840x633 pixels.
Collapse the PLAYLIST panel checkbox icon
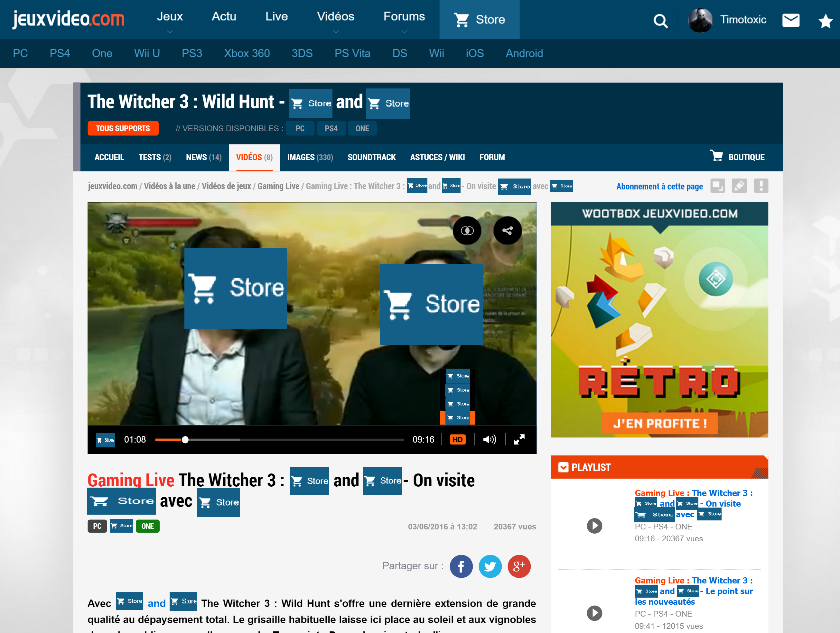[x=563, y=467]
